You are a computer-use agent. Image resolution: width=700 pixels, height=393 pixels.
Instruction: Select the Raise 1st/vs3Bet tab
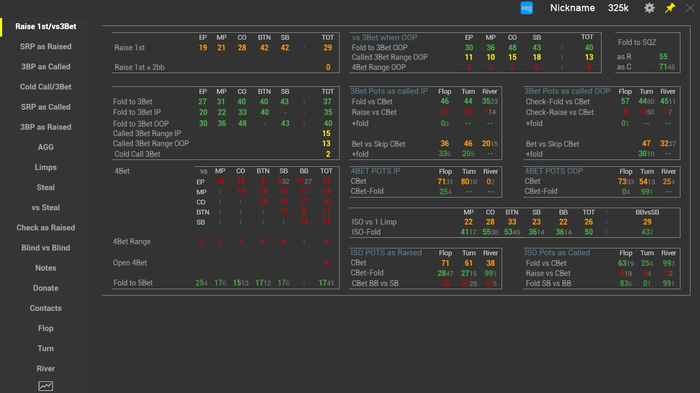click(x=46, y=26)
